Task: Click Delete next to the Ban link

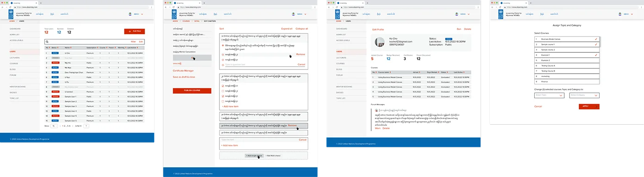Action: coord(468,29)
